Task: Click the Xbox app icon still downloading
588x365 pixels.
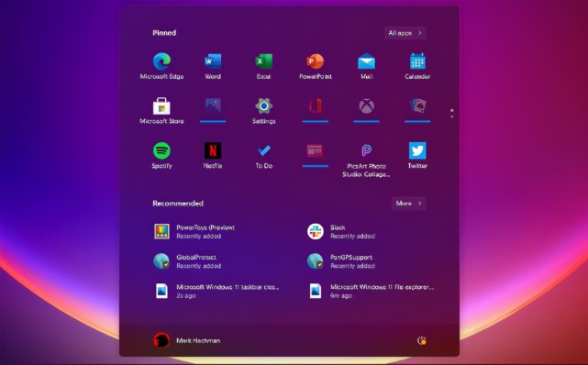Action: tap(366, 106)
